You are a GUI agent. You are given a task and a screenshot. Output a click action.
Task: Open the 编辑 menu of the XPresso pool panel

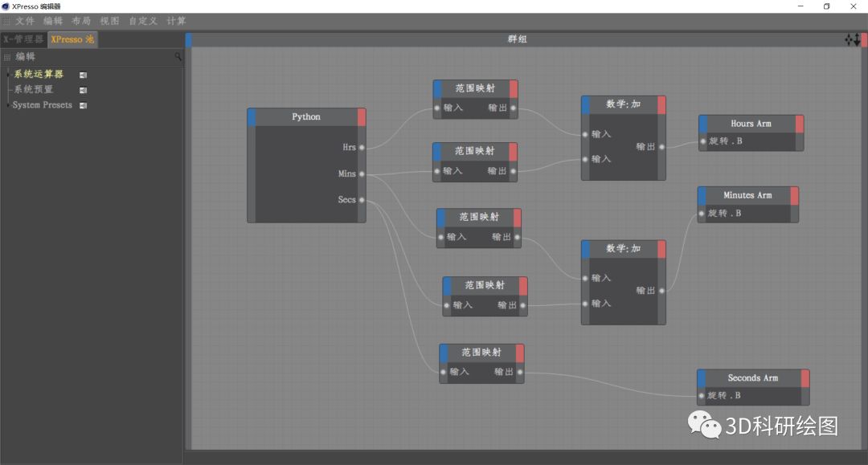[x=26, y=56]
